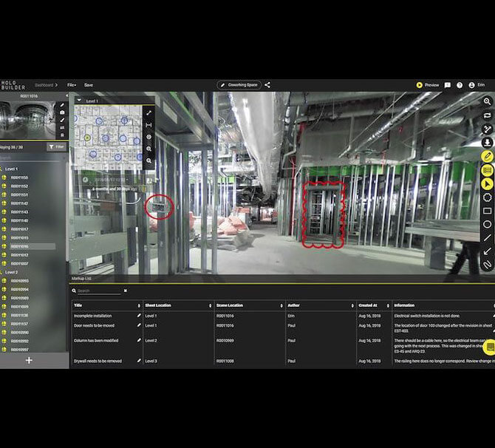Screen dimensions: 495x448
Task: Go to Dashboard breadcrumb
Action: click(x=44, y=85)
